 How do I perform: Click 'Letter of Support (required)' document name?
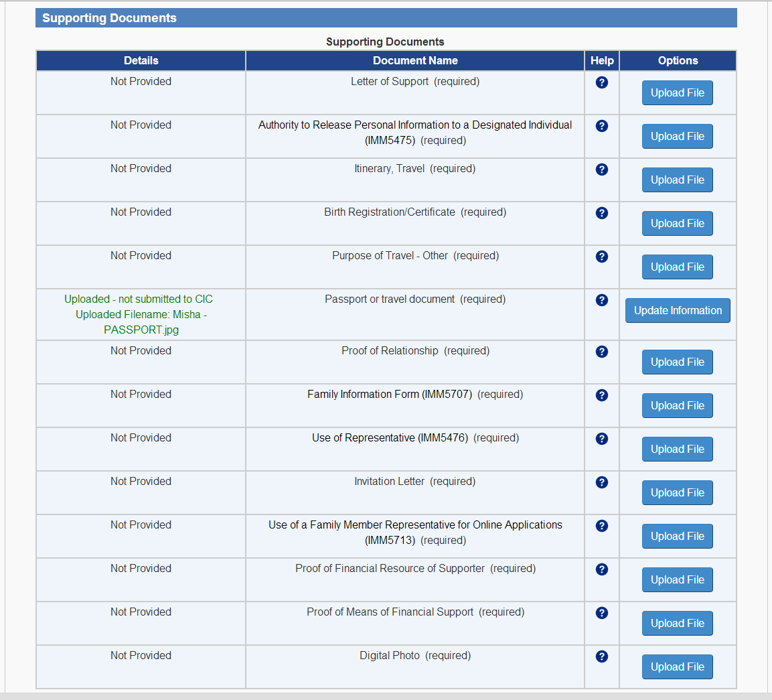(x=415, y=81)
